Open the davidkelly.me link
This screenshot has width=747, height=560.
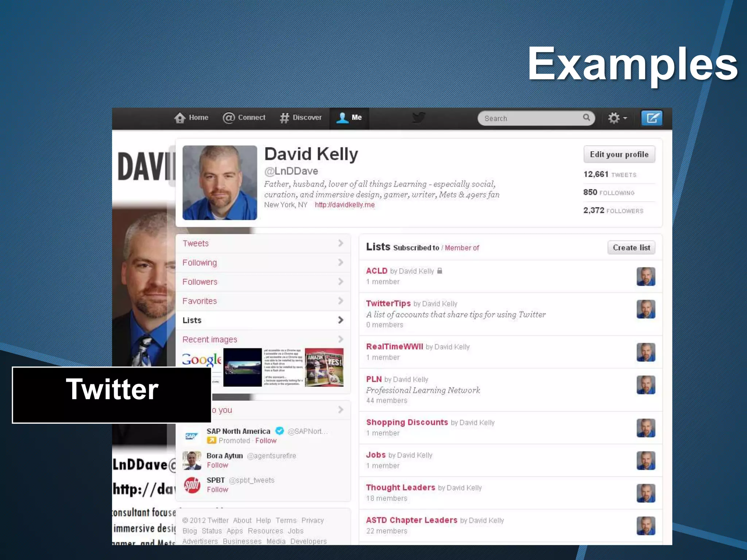[x=345, y=205]
